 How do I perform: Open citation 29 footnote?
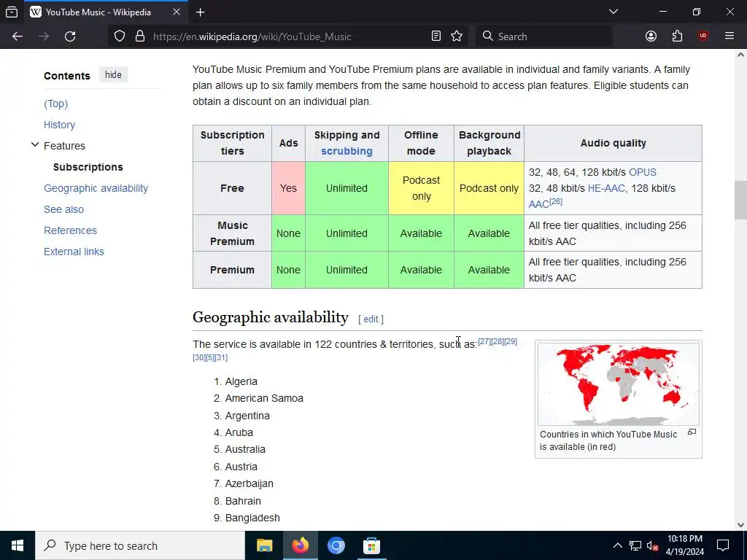tap(511, 341)
